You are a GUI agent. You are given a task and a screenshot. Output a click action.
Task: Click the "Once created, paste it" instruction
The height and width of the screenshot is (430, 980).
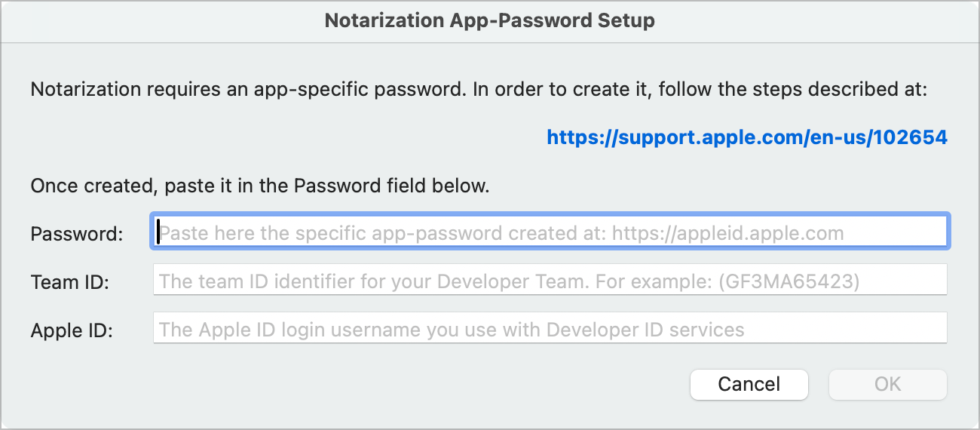259,186
